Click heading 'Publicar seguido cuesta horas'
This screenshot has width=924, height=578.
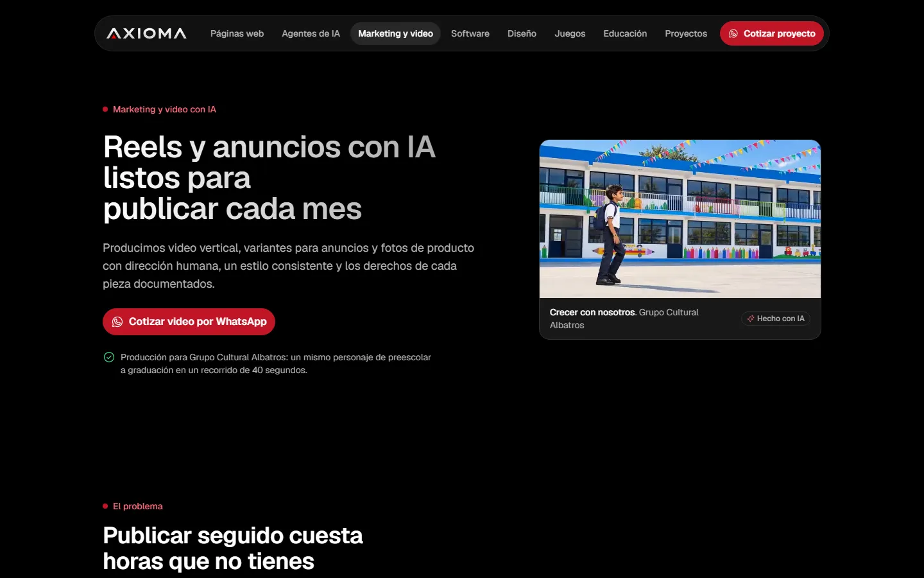click(x=233, y=548)
